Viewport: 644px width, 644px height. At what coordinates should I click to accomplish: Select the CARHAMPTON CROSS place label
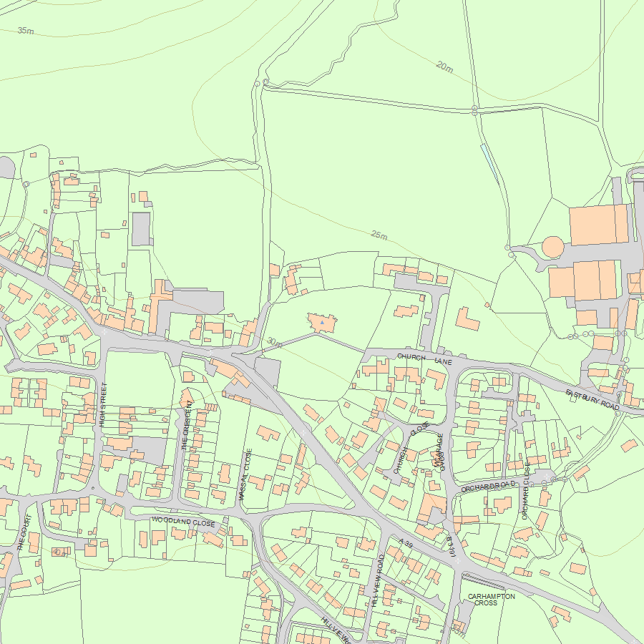pos(491,600)
